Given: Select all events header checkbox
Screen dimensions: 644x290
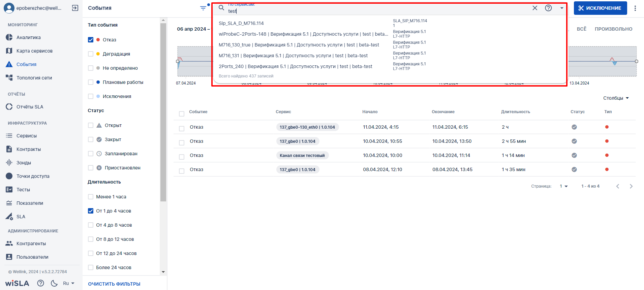Looking at the screenshot, I should tap(182, 114).
